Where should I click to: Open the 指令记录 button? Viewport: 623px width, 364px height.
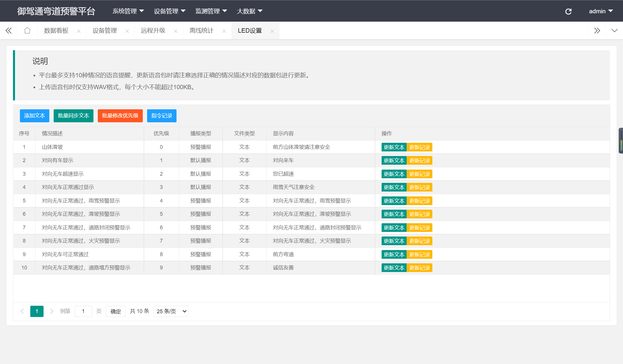click(x=162, y=116)
